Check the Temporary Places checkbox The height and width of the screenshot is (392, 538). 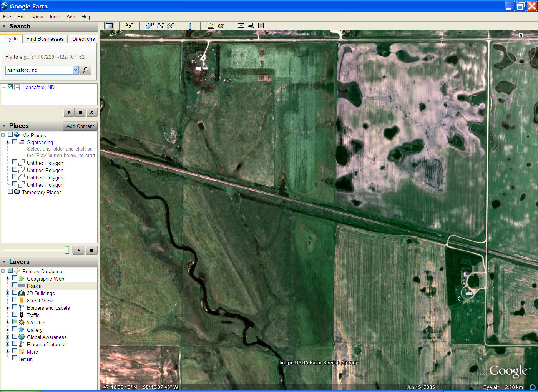pos(10,191)
